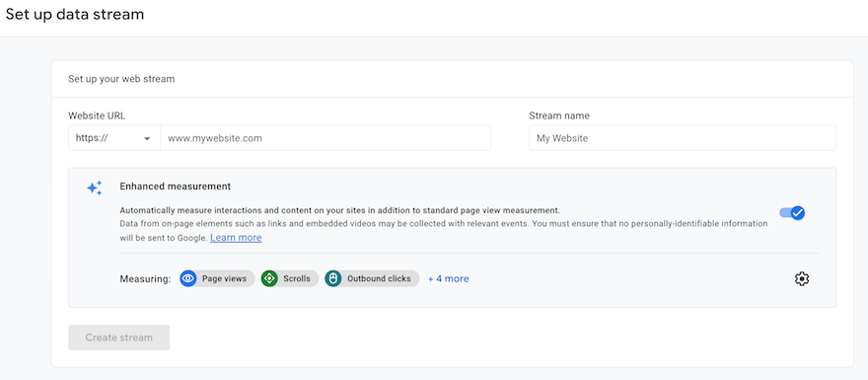Disable the Enhanced measurement toggle
Screen dimensions: 868x380
click(792, 212)
